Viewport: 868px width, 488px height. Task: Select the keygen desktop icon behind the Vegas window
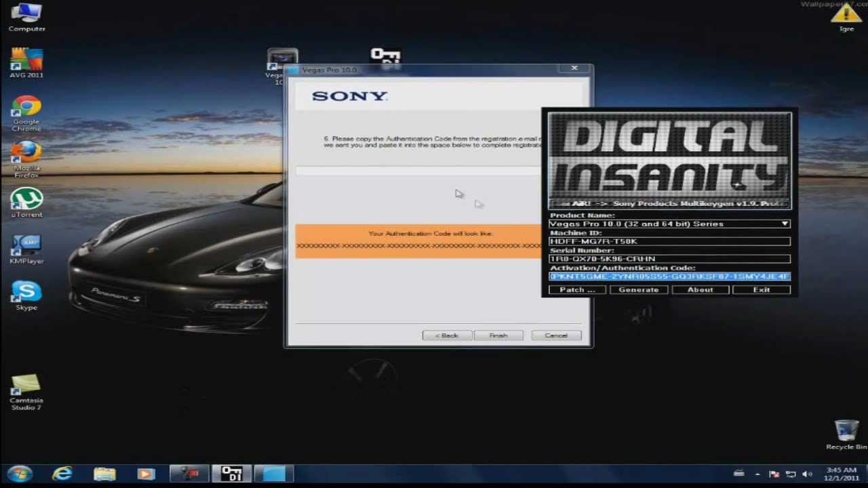click(385, 56)
